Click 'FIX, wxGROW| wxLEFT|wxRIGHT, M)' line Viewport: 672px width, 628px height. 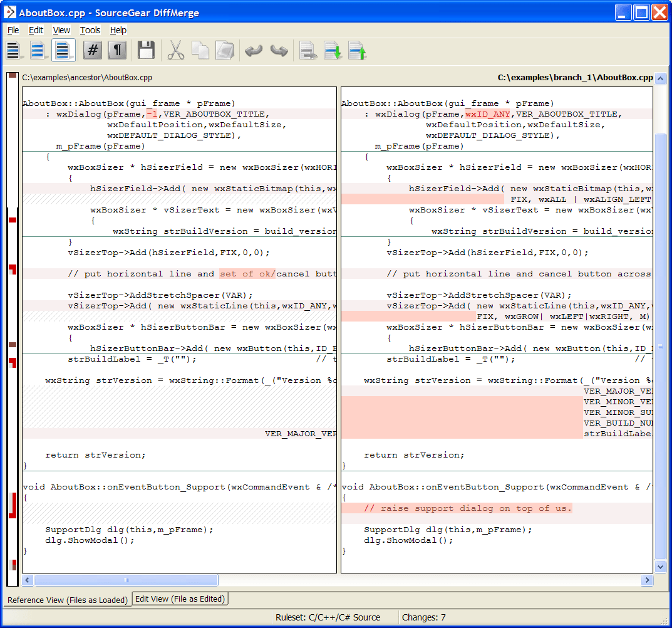[x=563, y=317]
